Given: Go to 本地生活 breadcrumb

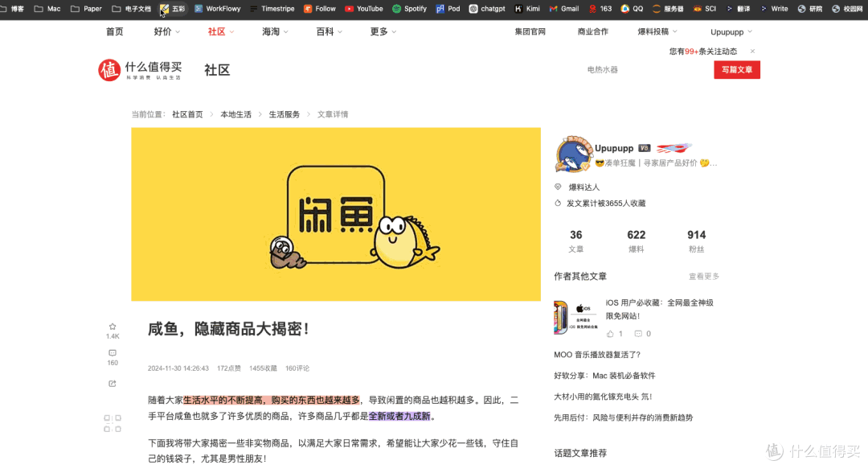Looking at the screenshot, I should pos(235,114).
